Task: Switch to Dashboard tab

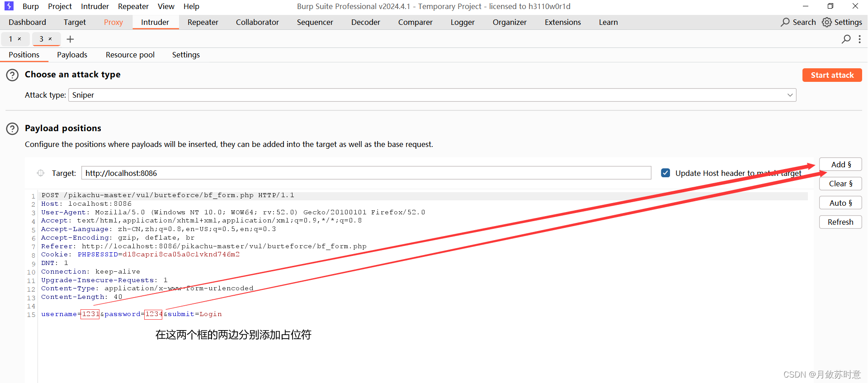Action: tap(27, 22)
